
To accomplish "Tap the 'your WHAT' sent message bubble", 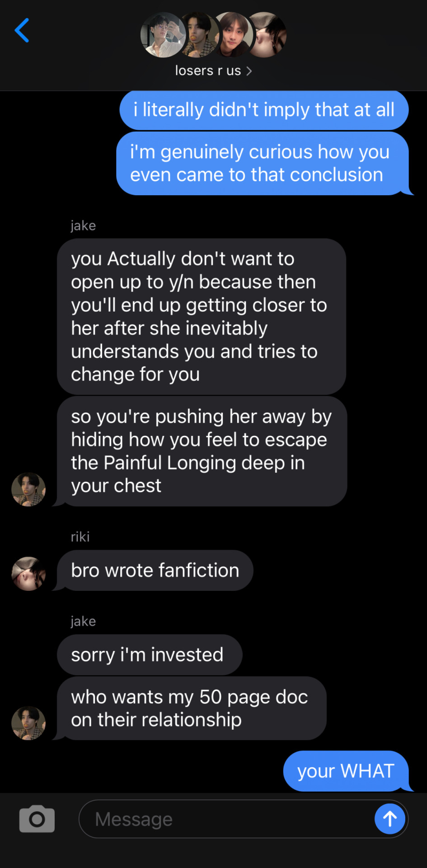I will 346,771.
